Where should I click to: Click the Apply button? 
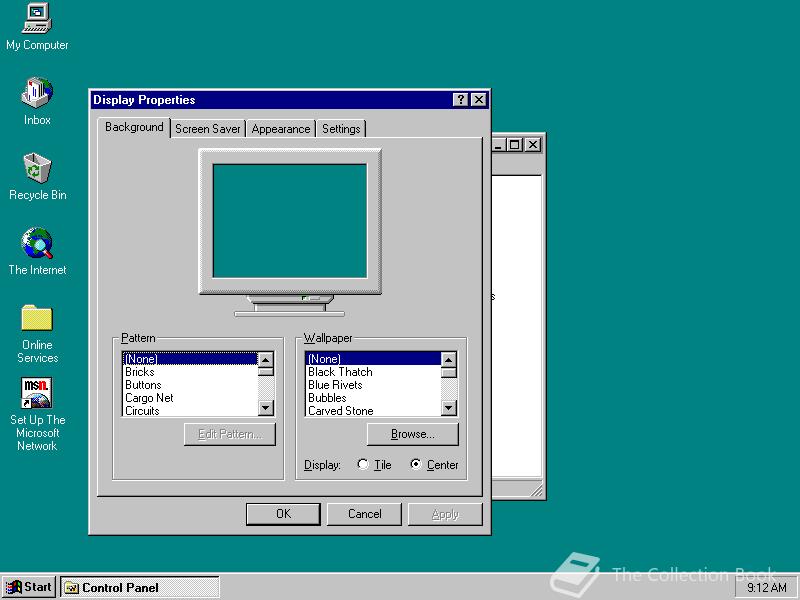tap(445, 514)
